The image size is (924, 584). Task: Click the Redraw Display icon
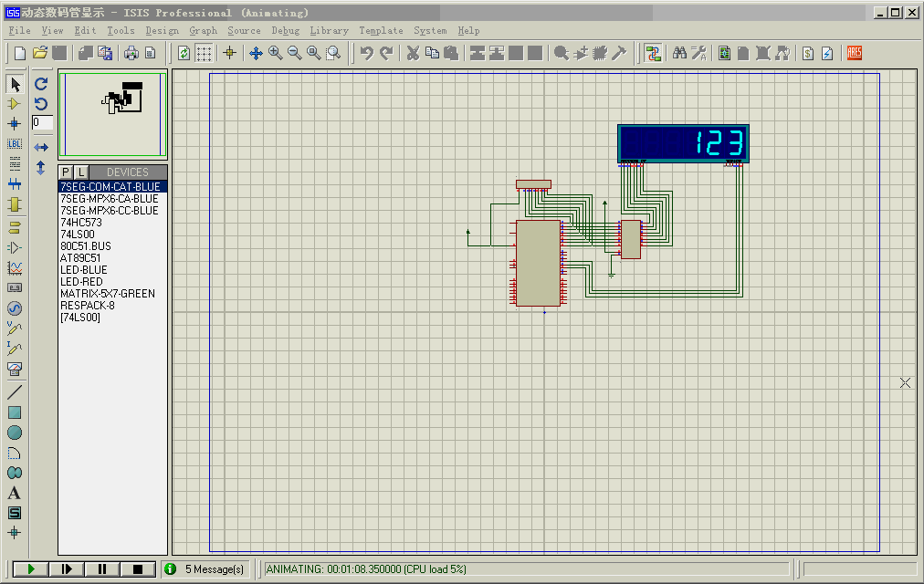184,54
